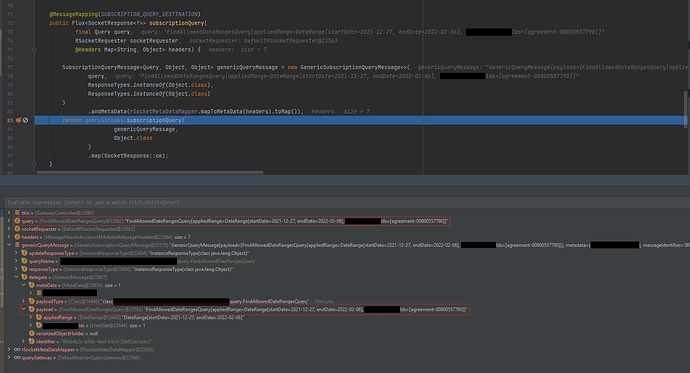The image size is (690, 373).
Task: Click the field icon beside serializedObjectHolder
Action: pyautogui.click(x=31, y=333)
